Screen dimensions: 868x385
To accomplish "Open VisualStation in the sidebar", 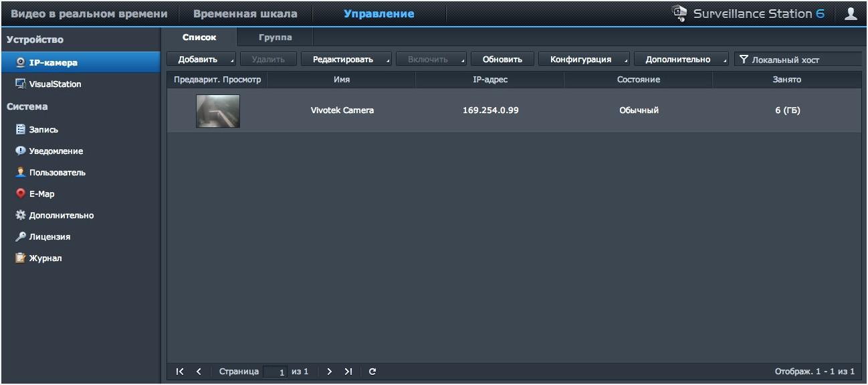I will click(x=80, y=84).
